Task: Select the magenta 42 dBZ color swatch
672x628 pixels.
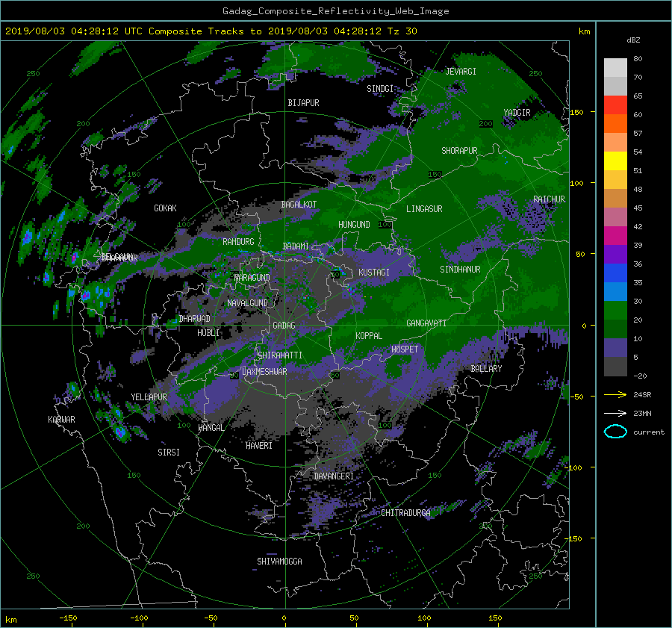Action: 615,235
